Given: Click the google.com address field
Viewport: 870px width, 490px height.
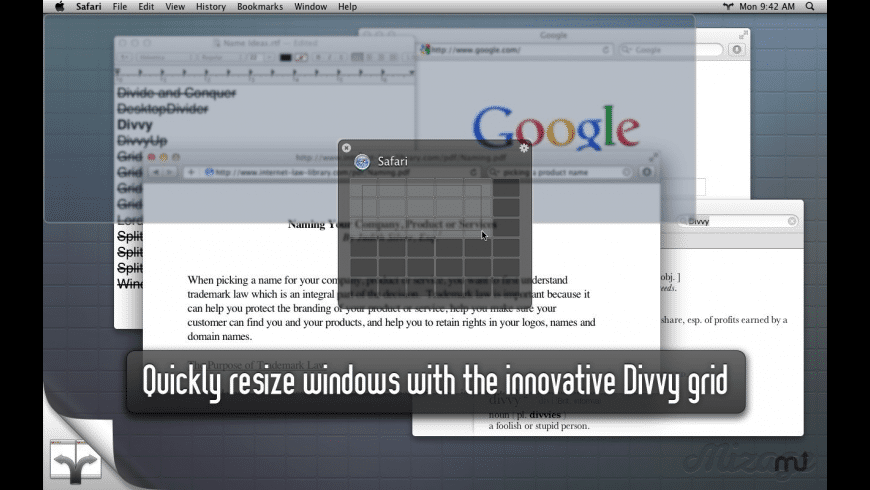Looking at the screenshot, I should pyautogui.click(x=516, y=50).
